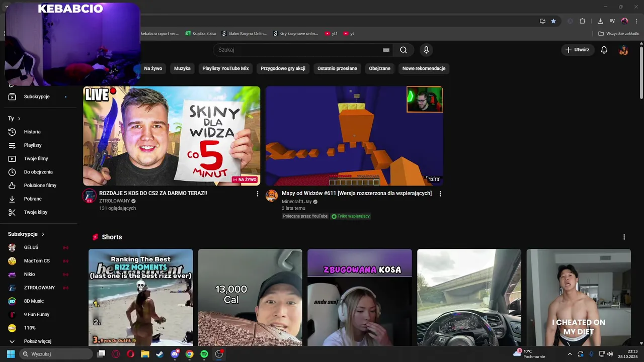Viewport: 644px width, 362px height.
Task: Expand the Subskrypcje heading chevron
Action: (x=43, y=234)
